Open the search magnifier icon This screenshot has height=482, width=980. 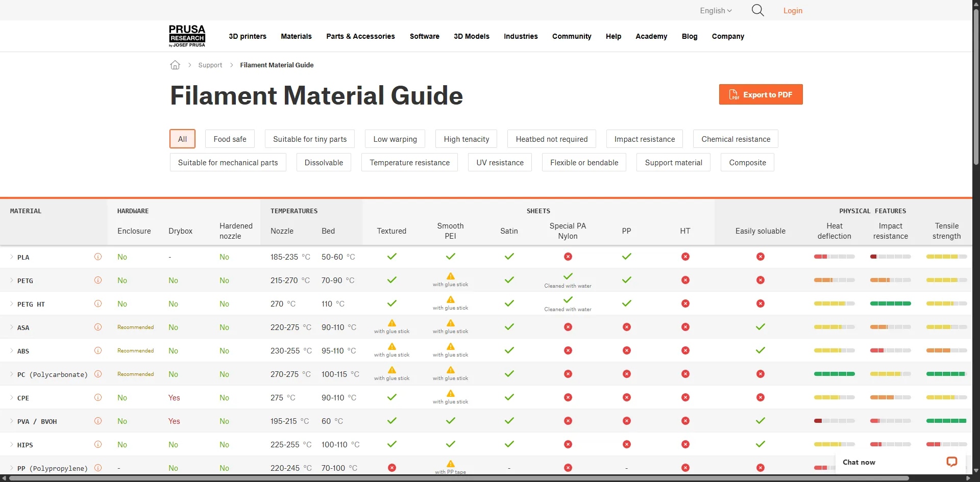coord(757,10)
